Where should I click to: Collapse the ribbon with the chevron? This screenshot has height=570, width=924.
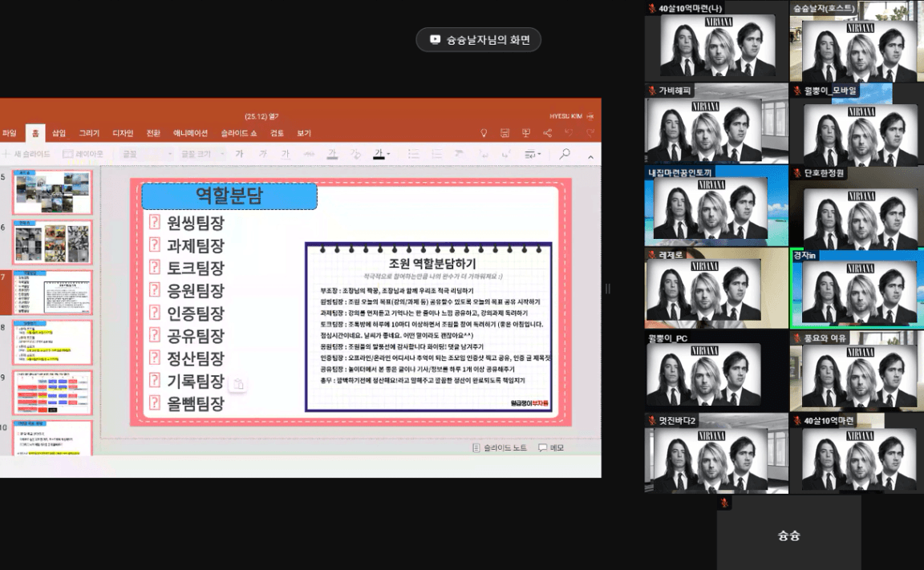(x=591, y=155)
